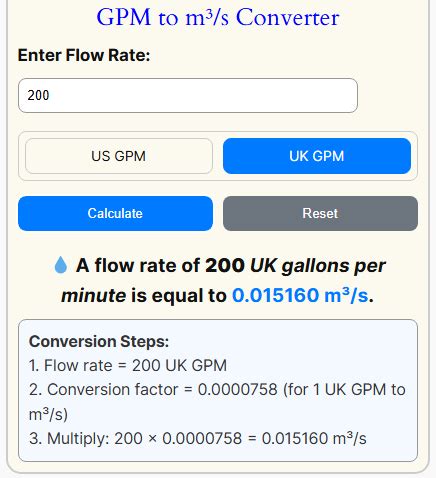Click the Calculate button
436x478 pixels.
click(115, 213)
